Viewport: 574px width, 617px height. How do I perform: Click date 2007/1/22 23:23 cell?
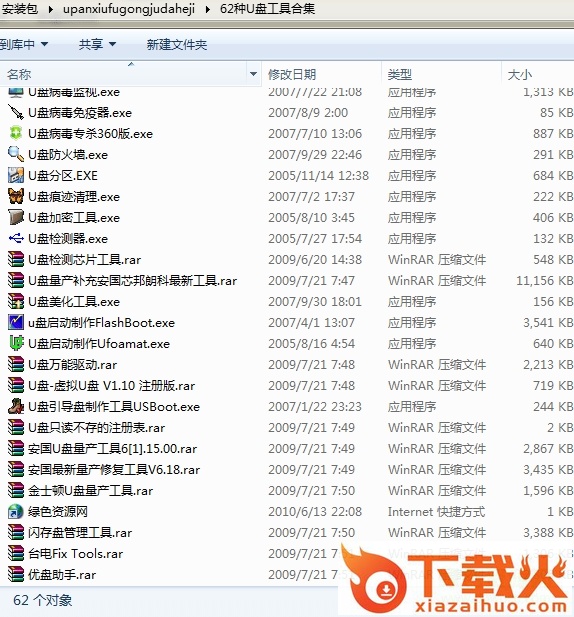pos(315,406)
